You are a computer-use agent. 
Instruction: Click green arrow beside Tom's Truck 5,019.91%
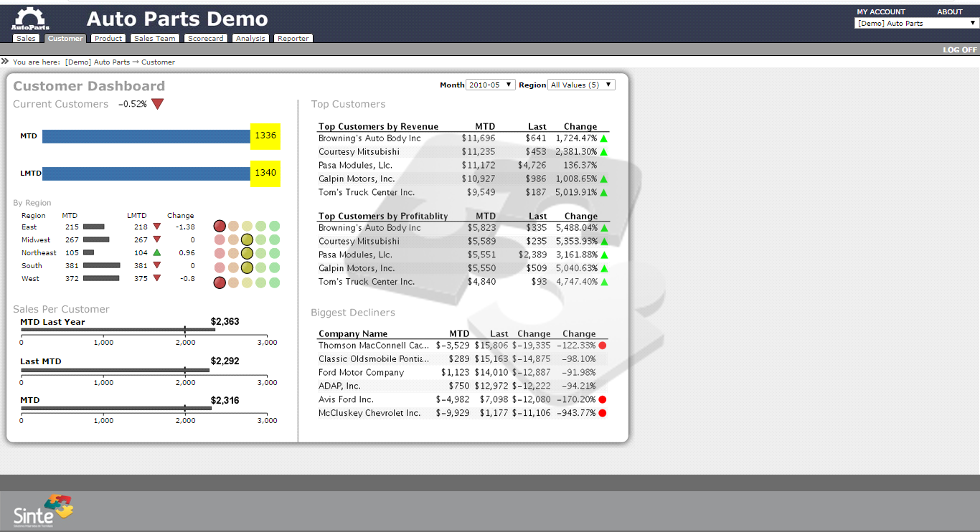pos(603,193)
